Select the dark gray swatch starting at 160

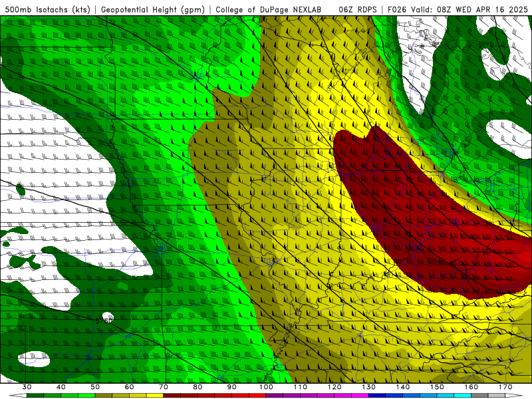pos(479,396)
